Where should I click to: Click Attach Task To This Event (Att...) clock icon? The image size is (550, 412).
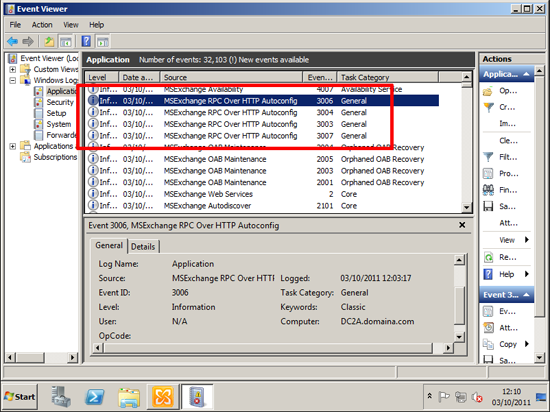pyautogui.click(x=488, y=328)
